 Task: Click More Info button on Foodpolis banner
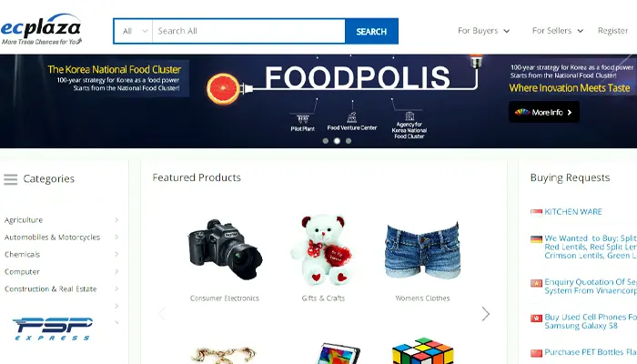(x=544, y=112)
